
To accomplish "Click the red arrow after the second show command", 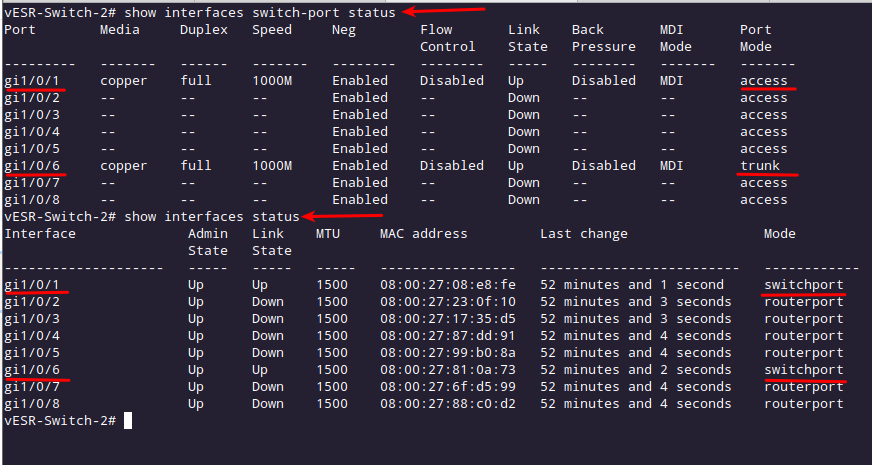I will point(346,215).
